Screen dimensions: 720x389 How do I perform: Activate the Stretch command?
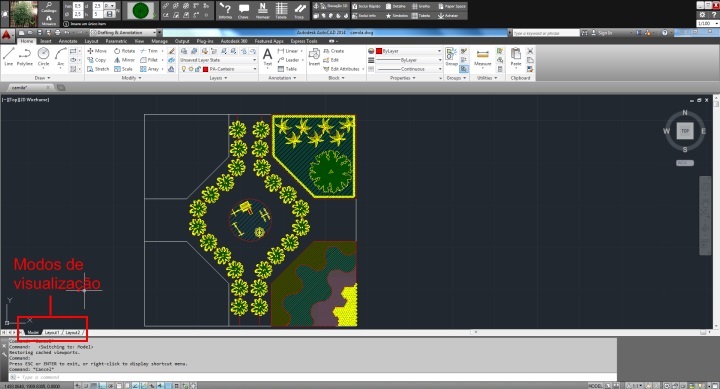98,69
